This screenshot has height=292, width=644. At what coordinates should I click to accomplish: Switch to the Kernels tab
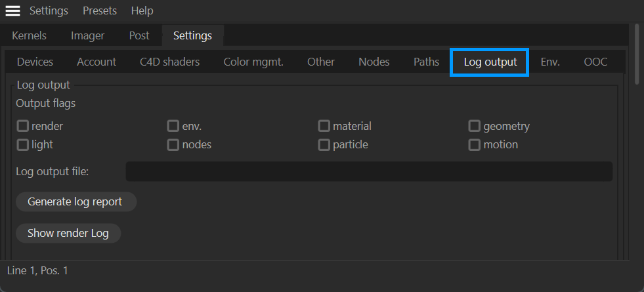click(29, 35)
